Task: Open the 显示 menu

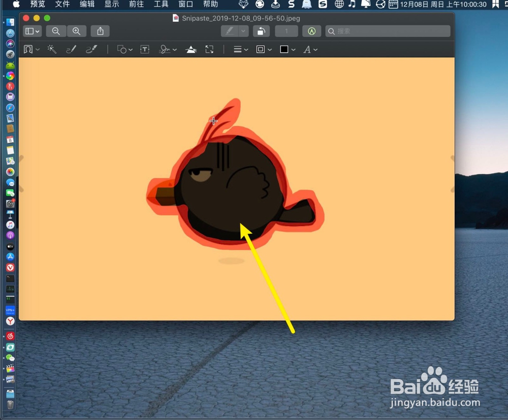Action: click(112, 4)
